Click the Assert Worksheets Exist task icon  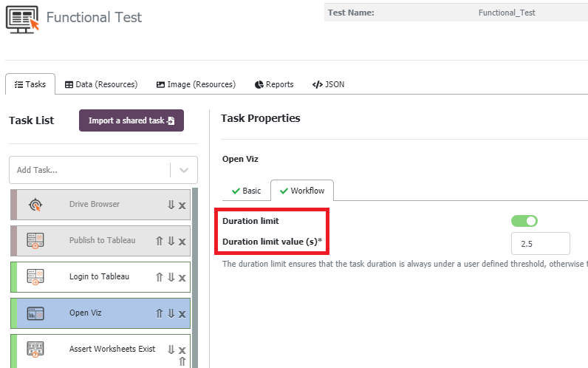click(35, 349)
